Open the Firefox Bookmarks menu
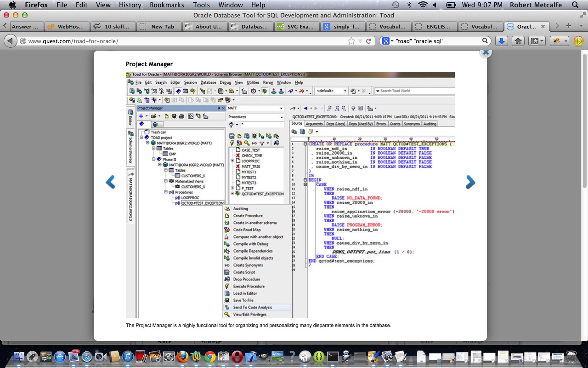588x368 pixels. point(167,5)
